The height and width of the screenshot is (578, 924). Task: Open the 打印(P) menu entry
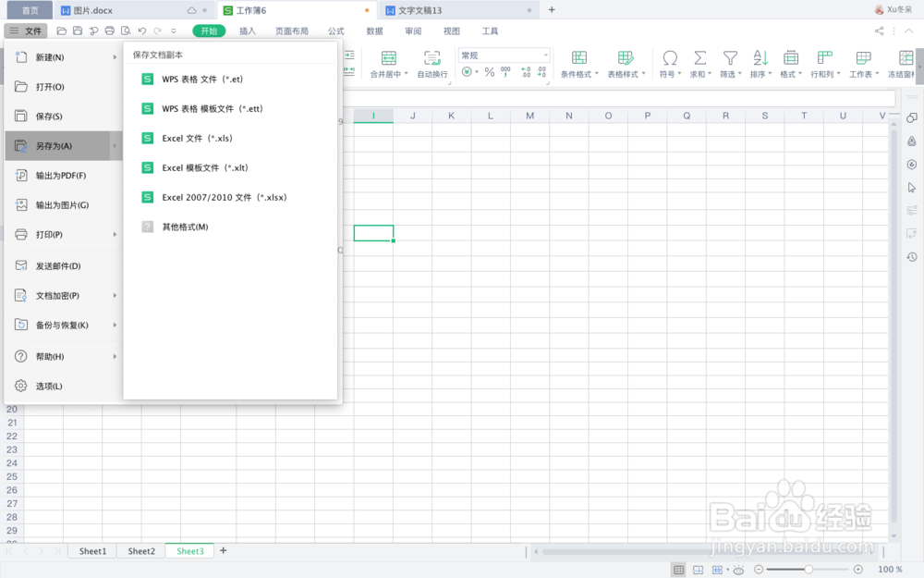[63, 234]
